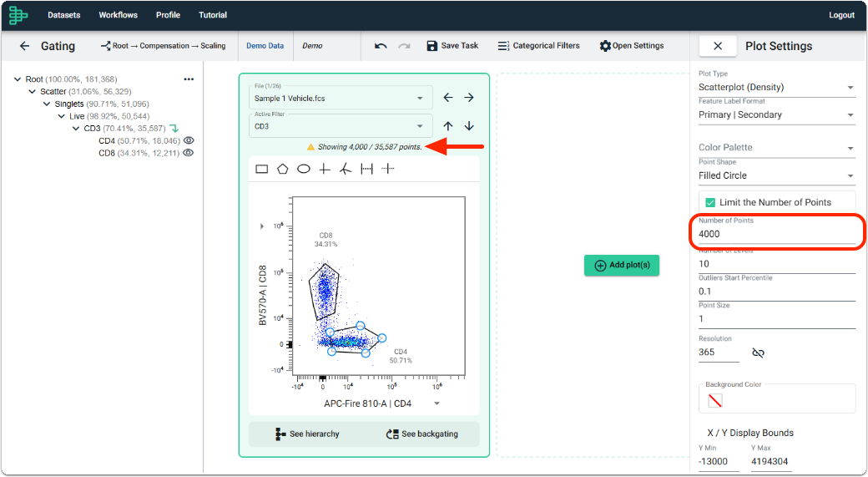Click the Y Min field
The height and width of the screenshot is (477, 868).
coord(719,461)
